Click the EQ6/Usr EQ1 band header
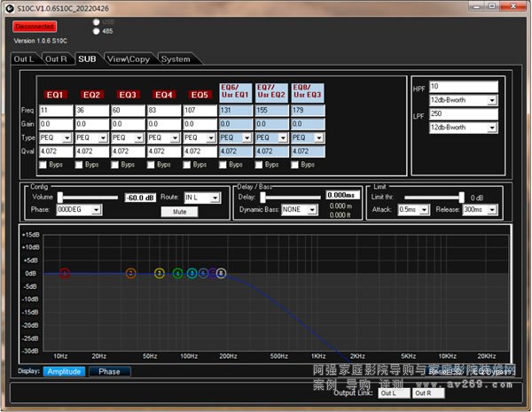 [235, 90]
